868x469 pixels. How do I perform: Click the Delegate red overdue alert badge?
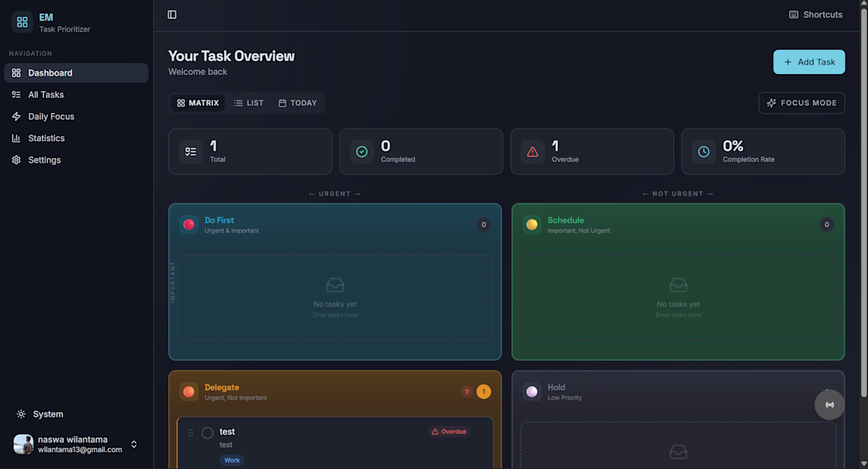coord(466,392)
